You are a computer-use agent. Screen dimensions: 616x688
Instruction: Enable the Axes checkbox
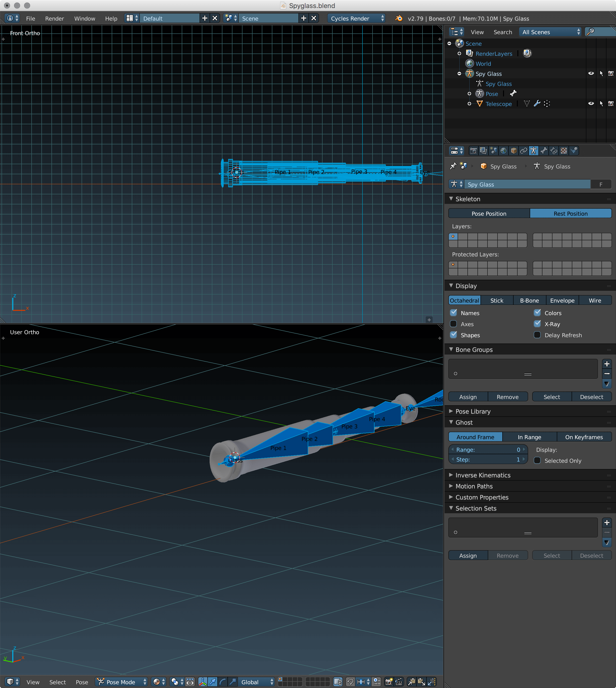[x=454, y=324]
